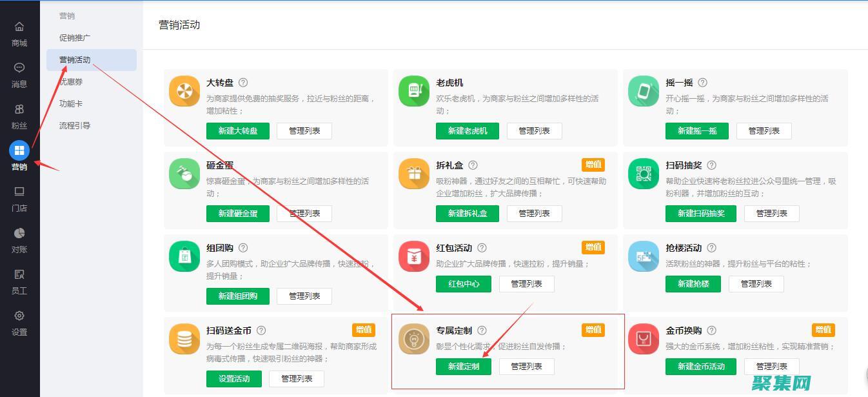
Task: Click the 老虎机 slot machine icon
Action: [413, 91]
